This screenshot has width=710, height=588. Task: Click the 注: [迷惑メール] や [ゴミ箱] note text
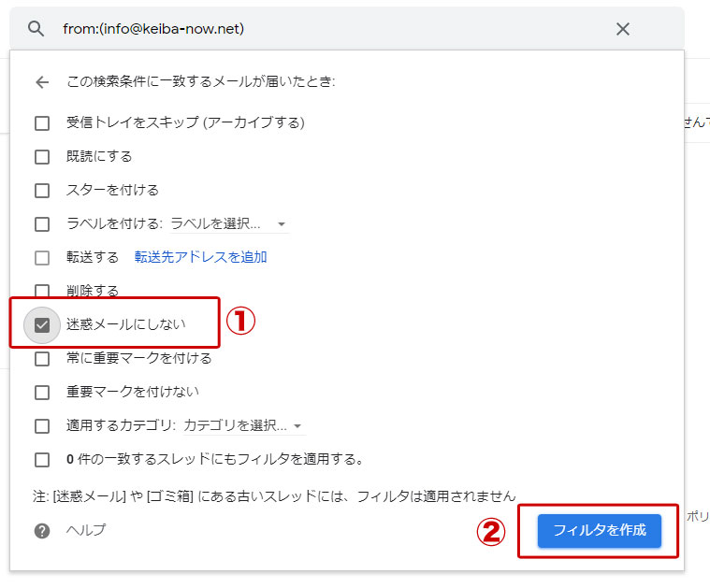(x=274, y=496)
